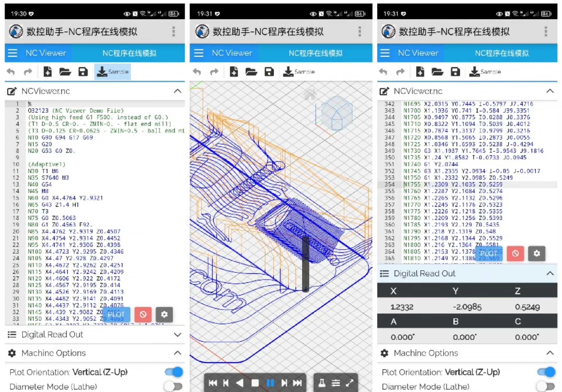Click undo arrow in left panel toolbar
562x392 pixels.
coord(11,72)
